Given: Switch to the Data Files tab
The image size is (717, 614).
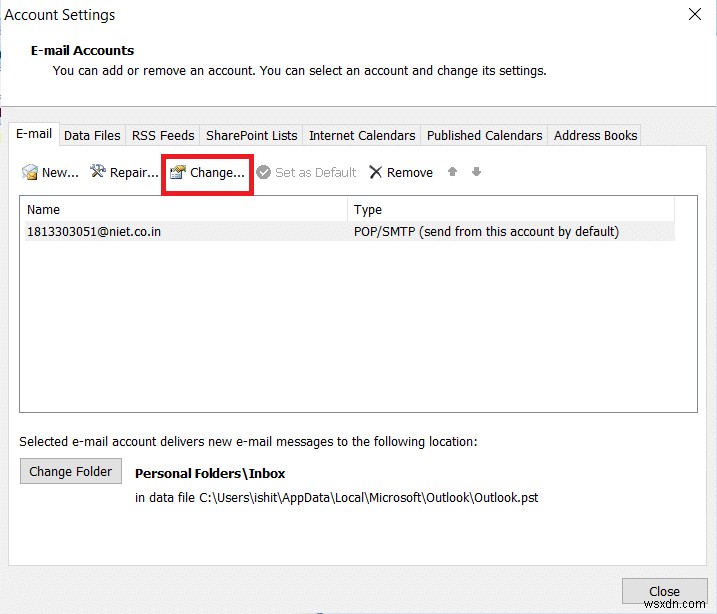Looking at the screenshot, I should (92, 136).
